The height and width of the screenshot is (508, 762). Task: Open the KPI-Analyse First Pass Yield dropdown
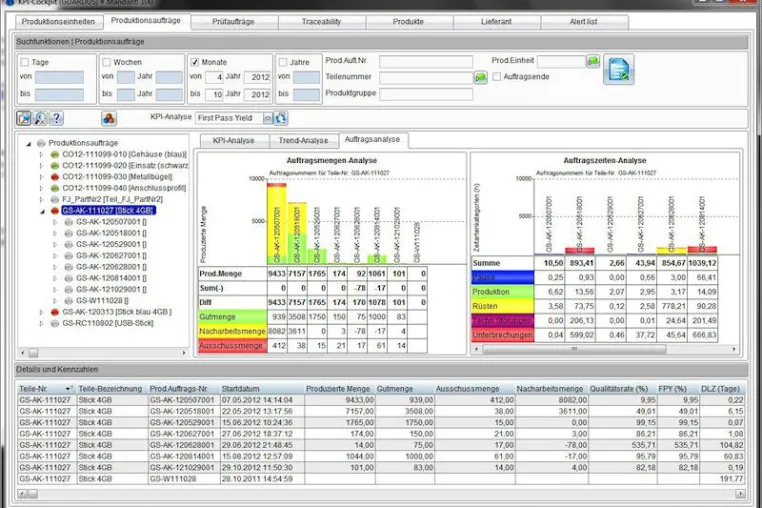tap(268, 118)
